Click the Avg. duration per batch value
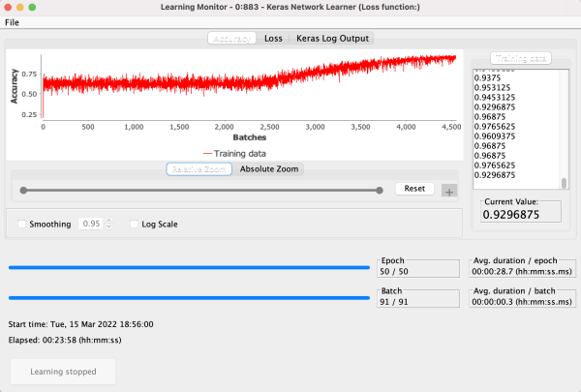 [x=522, y=302]
